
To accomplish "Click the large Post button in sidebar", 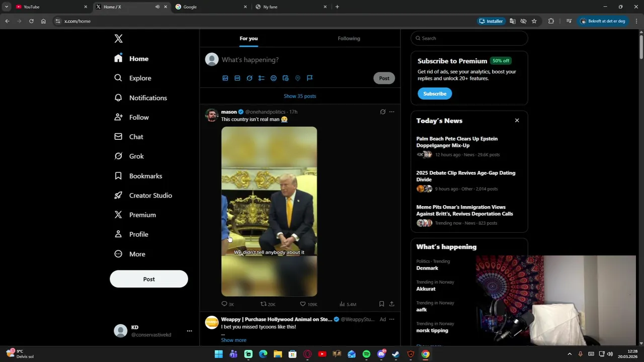I will click(x=149, y=279).
